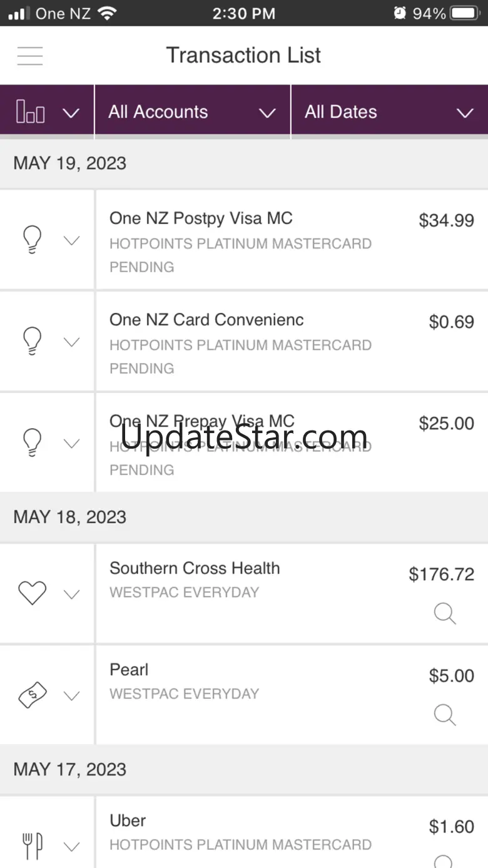
Task: Tap magnifier icon under Pearl $5.00
Action: (x=445, y=715)
